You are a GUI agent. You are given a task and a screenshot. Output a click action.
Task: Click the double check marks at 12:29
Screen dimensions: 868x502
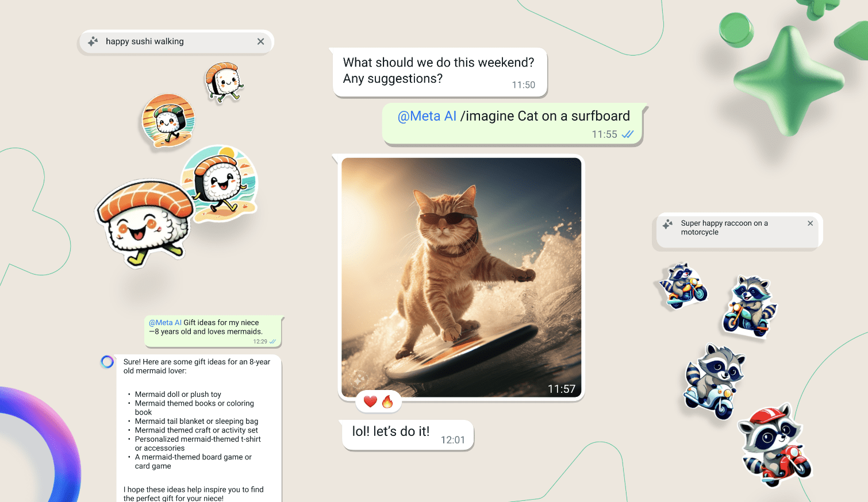point(272,341)
